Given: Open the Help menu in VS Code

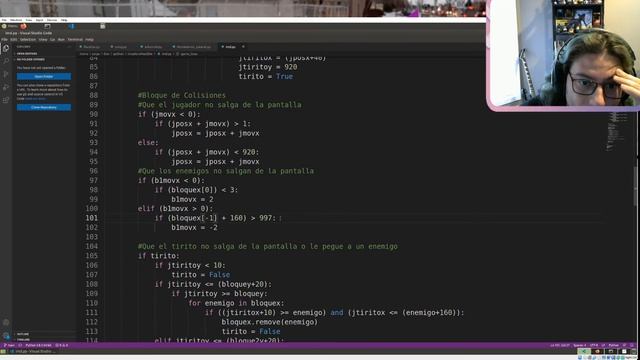Looking at the screenshot, I should coord(89,40).
